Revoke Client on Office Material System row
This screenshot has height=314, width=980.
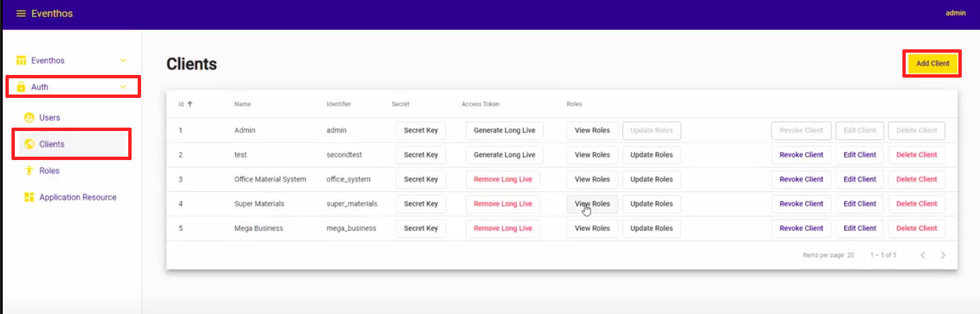(x=801, y=179)
